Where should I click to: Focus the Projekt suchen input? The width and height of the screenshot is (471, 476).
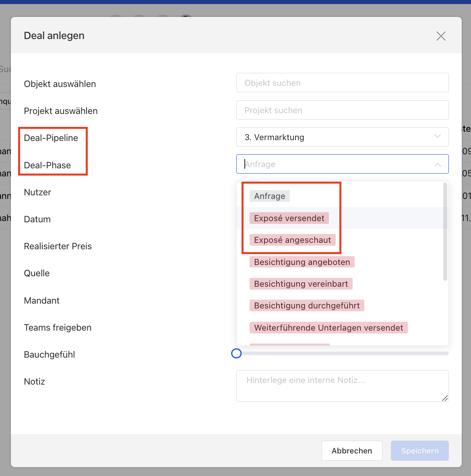[342, 110]
